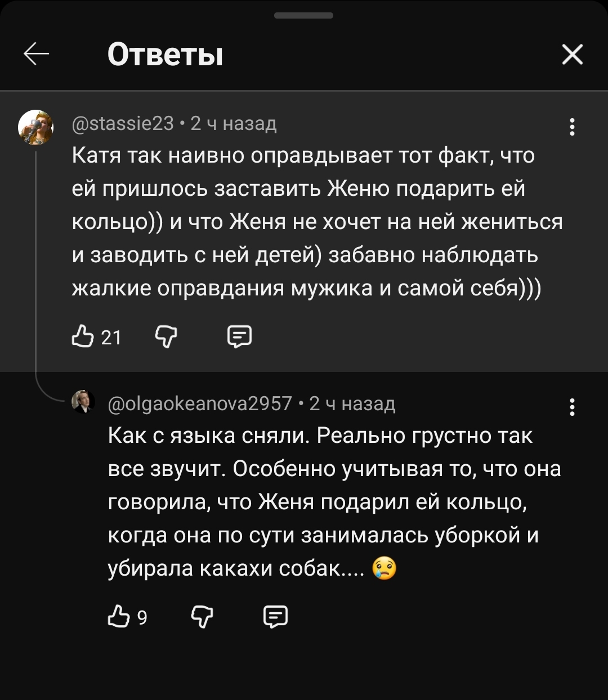
Task: Tap the reply text starting Как с языка
Action: tap(334, 502)
